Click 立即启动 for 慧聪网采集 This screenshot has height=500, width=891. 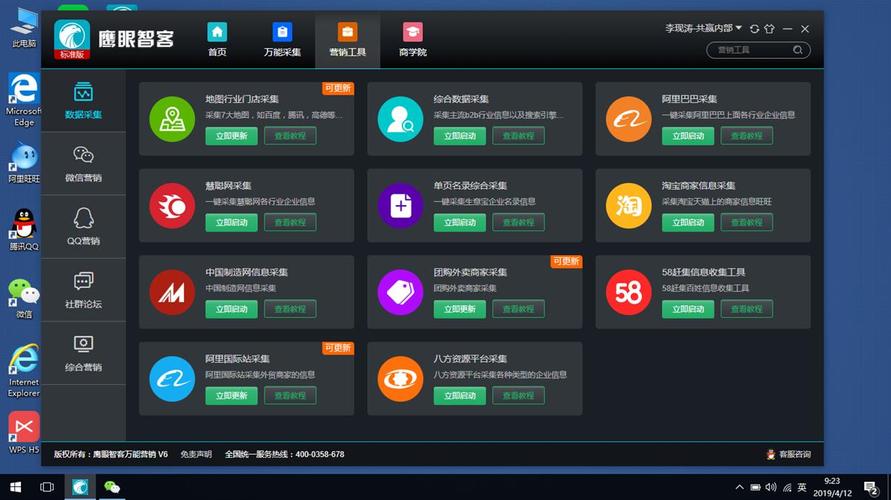(x=231, y=222)
